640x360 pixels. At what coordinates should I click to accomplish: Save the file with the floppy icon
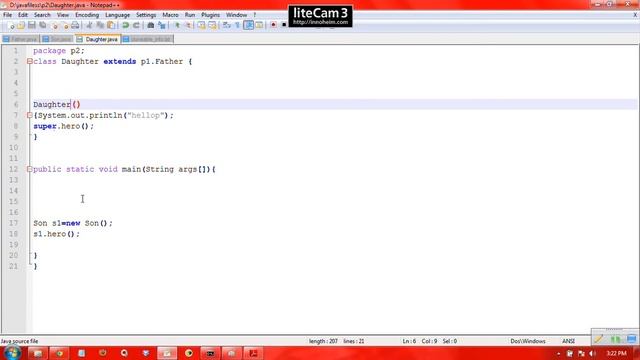[31, 25]
